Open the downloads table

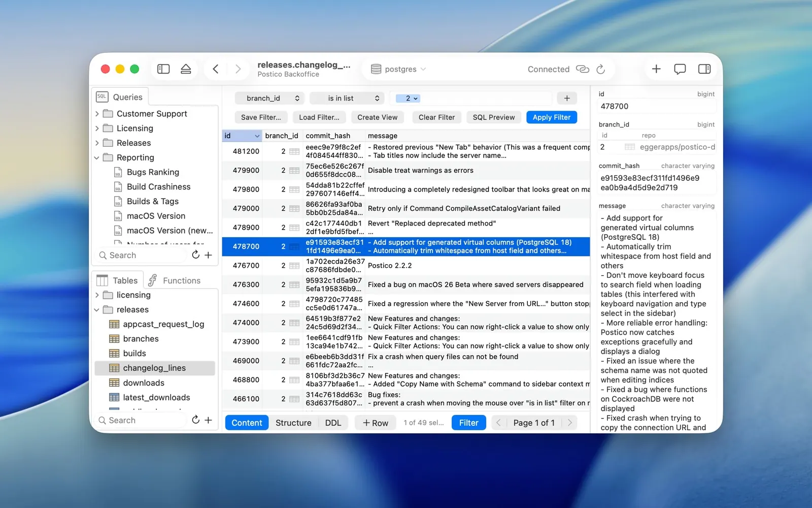tap(143, 383)
